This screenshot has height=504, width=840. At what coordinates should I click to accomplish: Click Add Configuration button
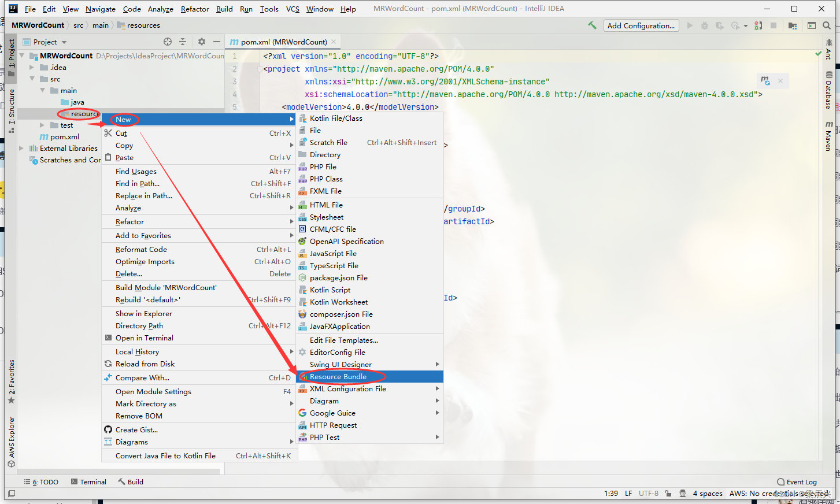click(641, 25)
